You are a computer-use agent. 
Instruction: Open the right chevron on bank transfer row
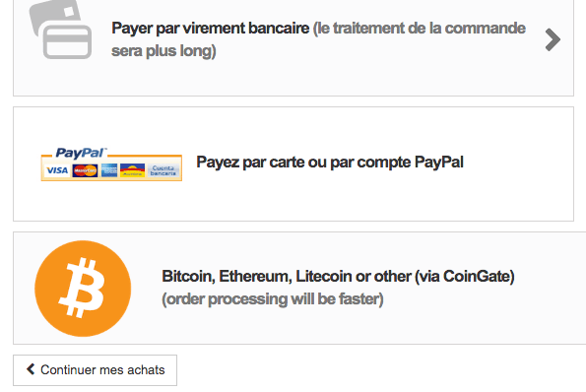tap(553, 39)
